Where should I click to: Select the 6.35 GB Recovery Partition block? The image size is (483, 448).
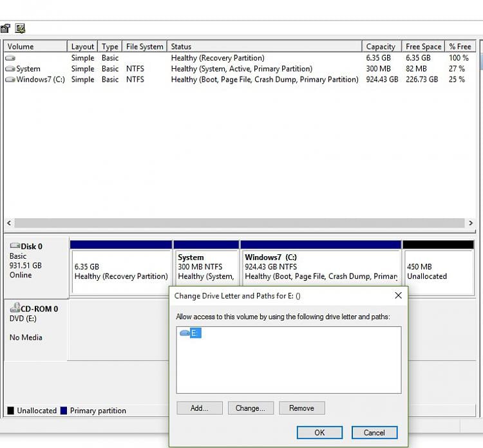pos(121,268)
